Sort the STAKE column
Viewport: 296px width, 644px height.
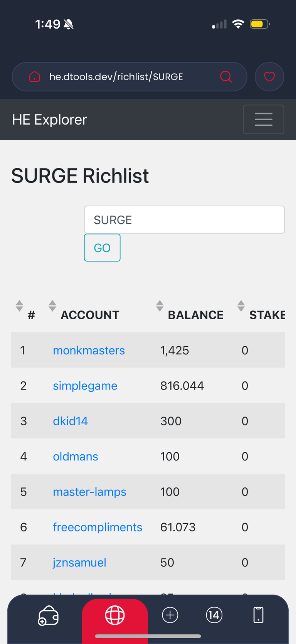click(x=241, y=306)
